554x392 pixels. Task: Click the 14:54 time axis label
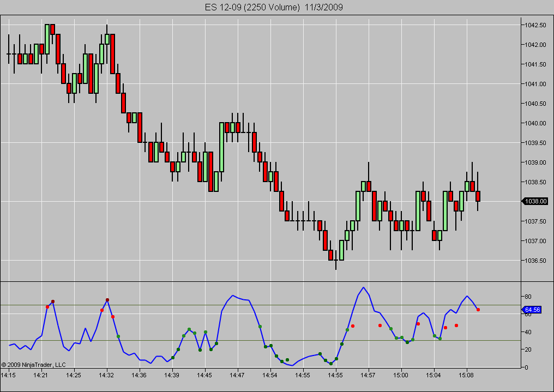[270, 375]
